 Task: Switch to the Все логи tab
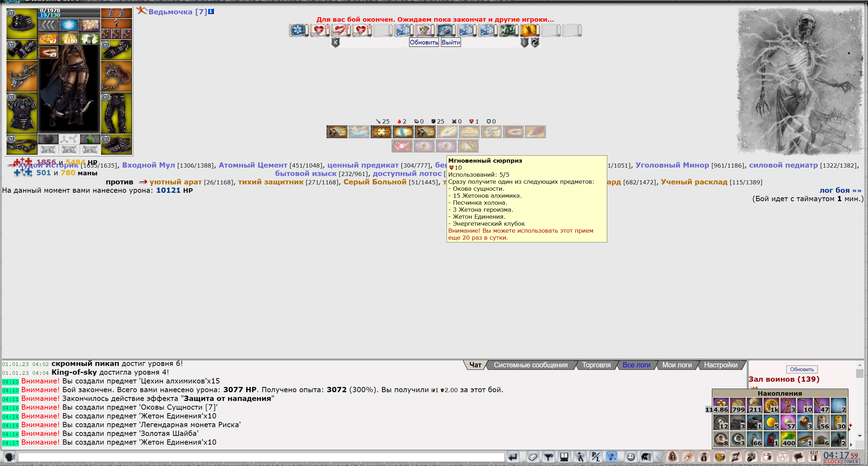point(636,365)
